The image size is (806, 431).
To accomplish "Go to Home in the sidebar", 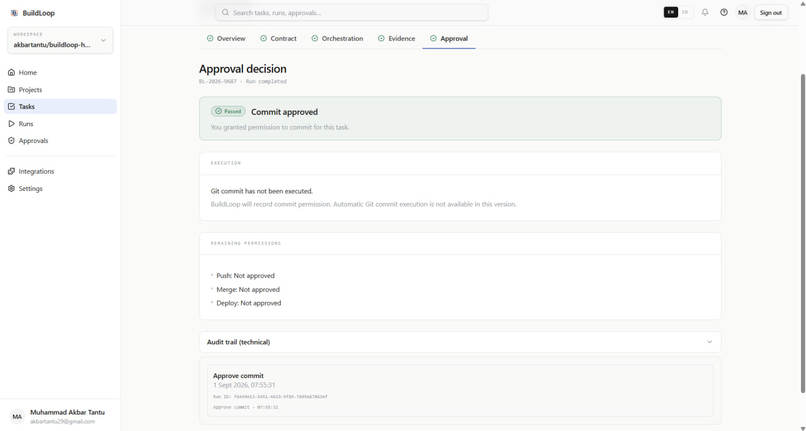I will [x=60, y=73].
